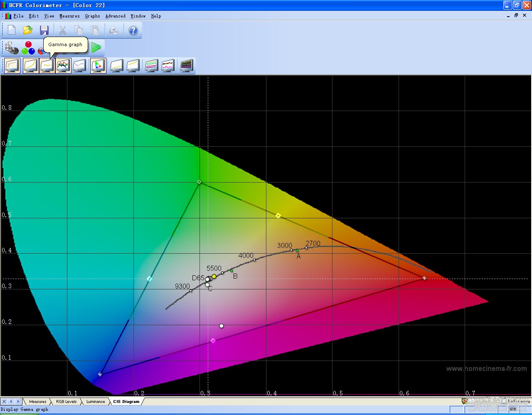The image size is (532, 415).
Task: Start continuous measures with green play arrow
Action: pyautogui.click(x=96, y=47)
